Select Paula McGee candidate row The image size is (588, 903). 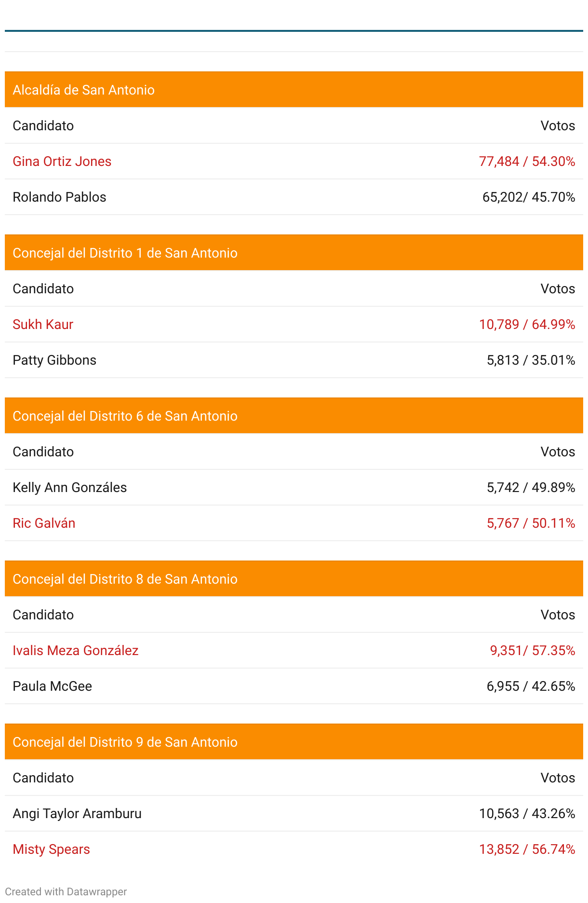point(294,686)
